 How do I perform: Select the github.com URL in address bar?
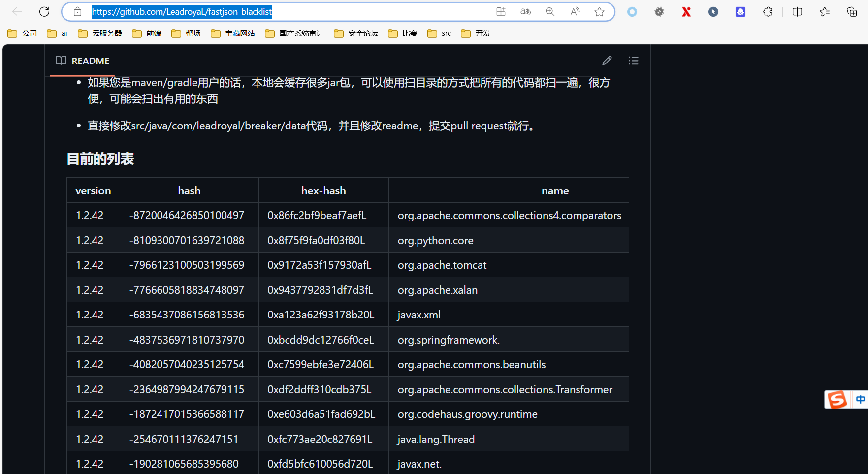click(182, 12)
